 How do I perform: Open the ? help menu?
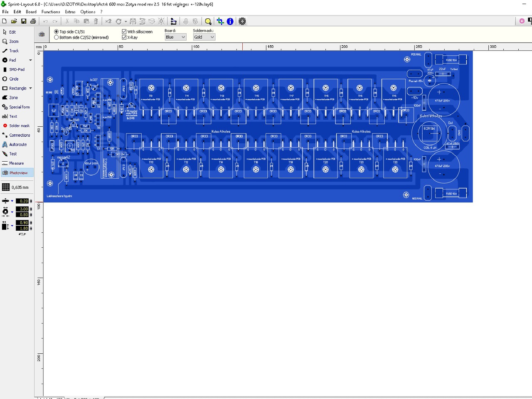coord(101,12)
